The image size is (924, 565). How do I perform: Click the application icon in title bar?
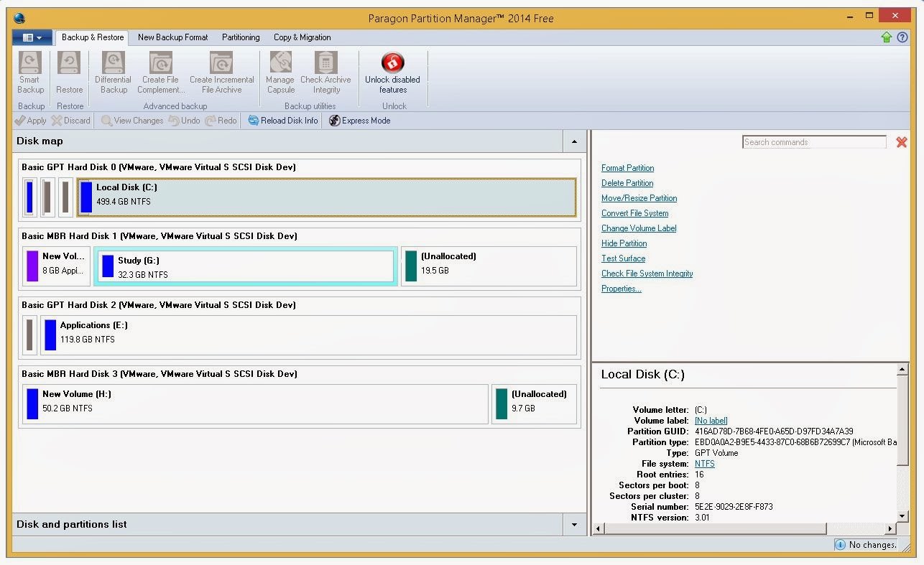(x=19, y=18)
